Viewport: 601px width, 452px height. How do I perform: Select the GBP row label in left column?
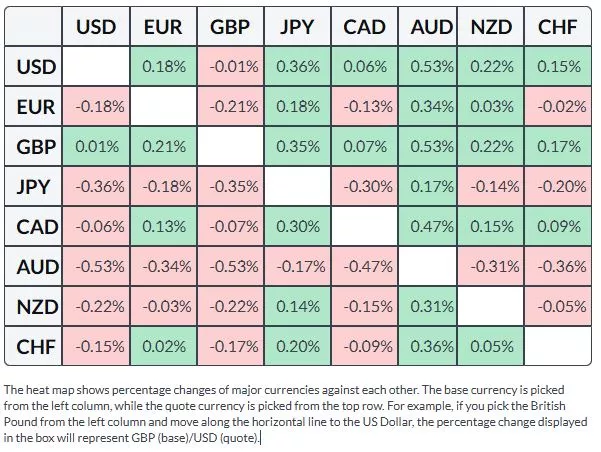[37, 148]
